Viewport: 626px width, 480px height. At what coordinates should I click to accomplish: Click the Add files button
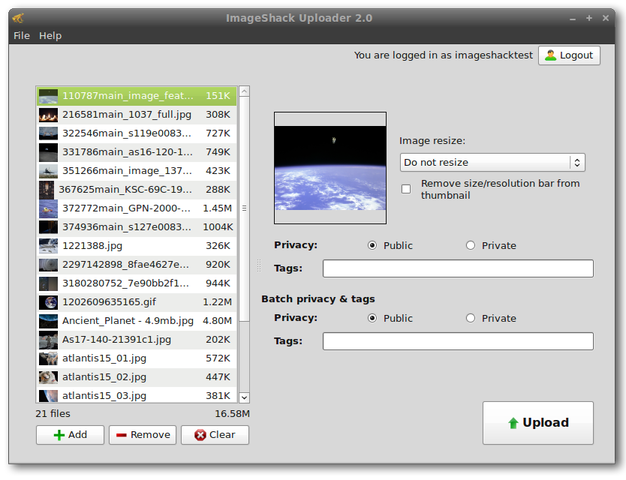[70, 435]
